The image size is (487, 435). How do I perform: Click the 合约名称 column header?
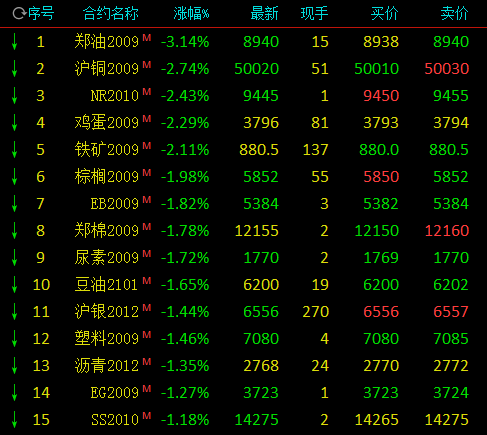pyautogui.click(x=111, y=14)
